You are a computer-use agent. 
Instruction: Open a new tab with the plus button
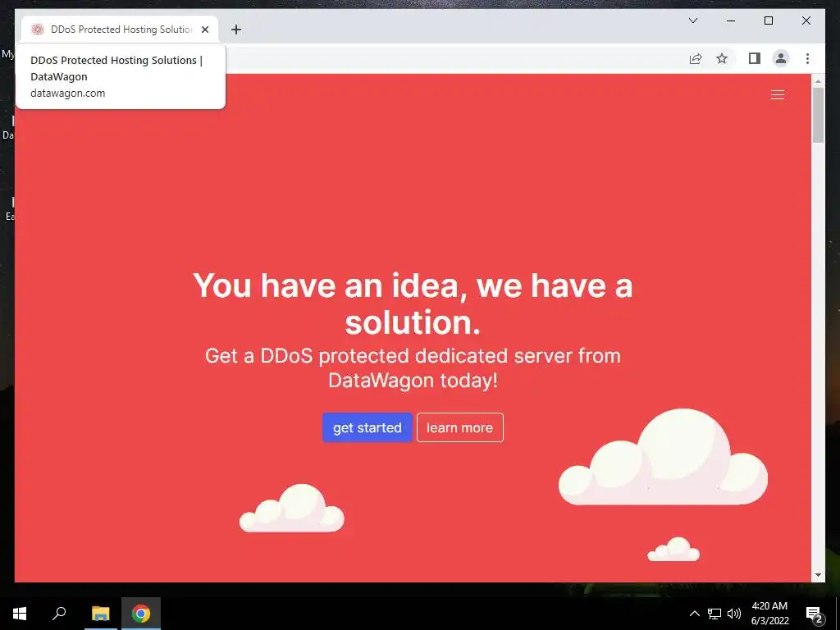click(x=236, y=30)
